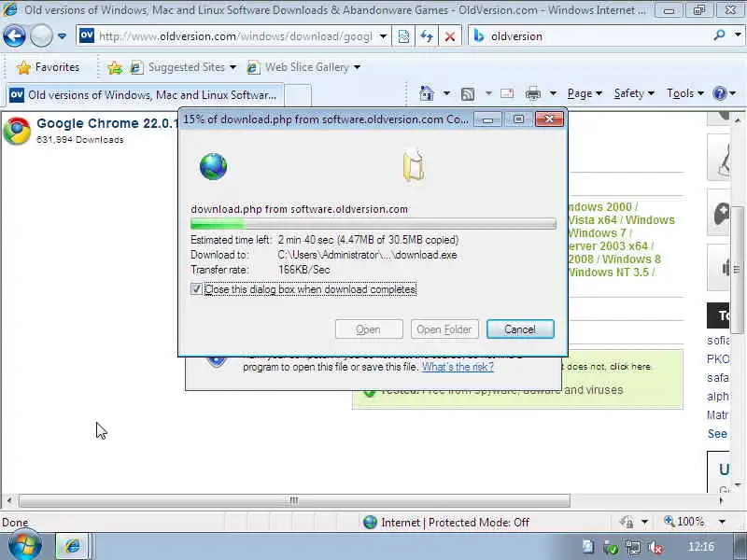The image size is (747, 560).
Task: Open a new blank tab
Action: 298,95
